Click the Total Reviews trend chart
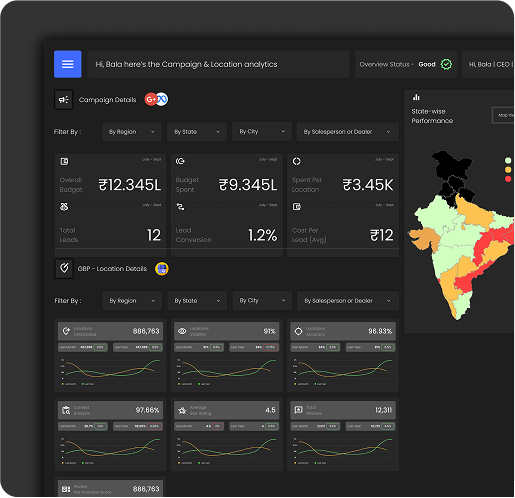515x498 pixels. click(343, 451)
